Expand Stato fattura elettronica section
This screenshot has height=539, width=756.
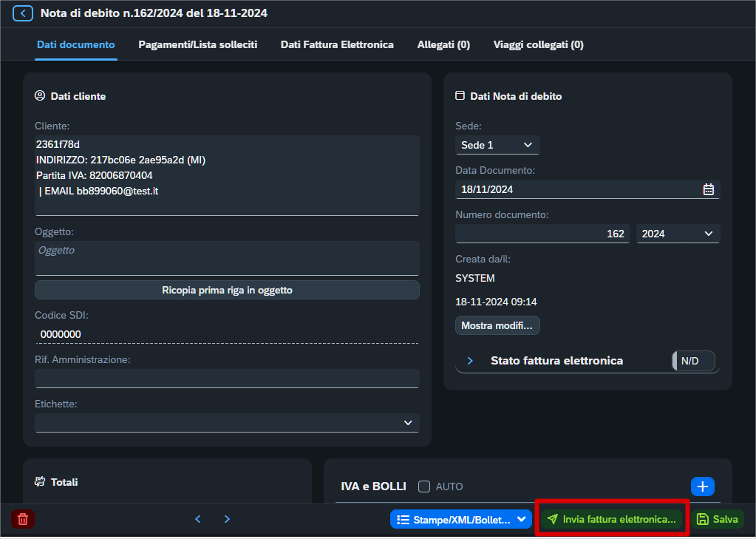470,361
